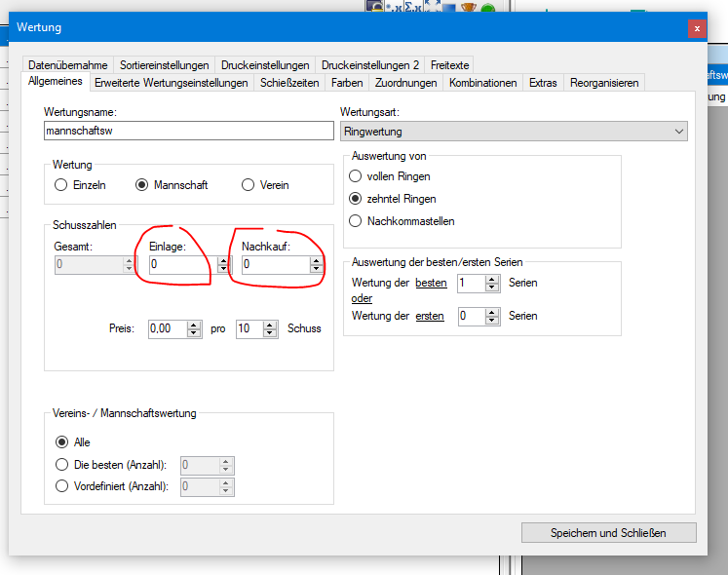Increase number of besten Serien

pyautogui.click(x=492, y=279)
